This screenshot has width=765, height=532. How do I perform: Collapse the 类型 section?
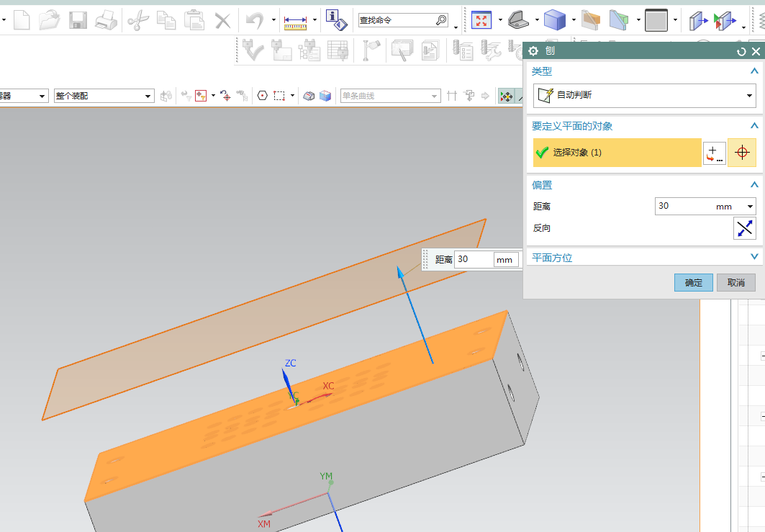coord(754,71)
